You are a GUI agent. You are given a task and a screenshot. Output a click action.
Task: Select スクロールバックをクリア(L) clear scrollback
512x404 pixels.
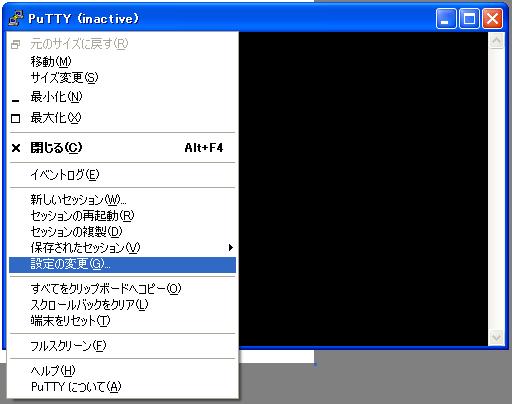122,305
